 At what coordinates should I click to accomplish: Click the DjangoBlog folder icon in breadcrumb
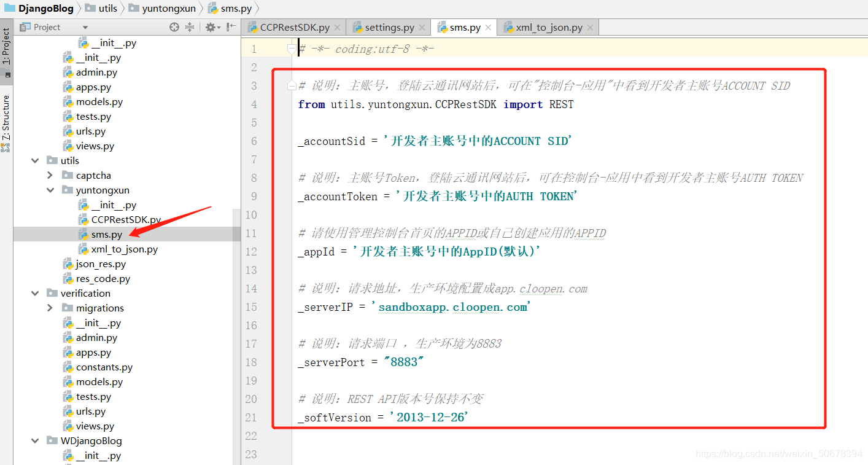[9, 8]
